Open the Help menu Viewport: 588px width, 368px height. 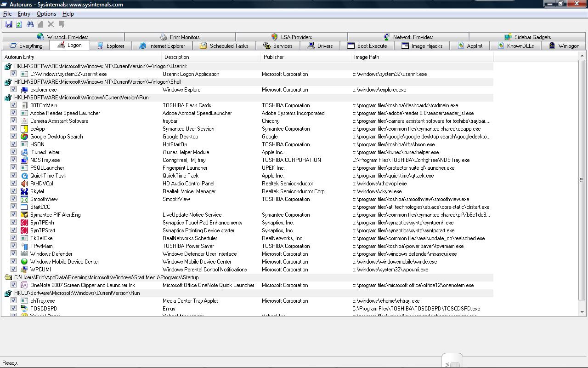(x=68, y=14)
